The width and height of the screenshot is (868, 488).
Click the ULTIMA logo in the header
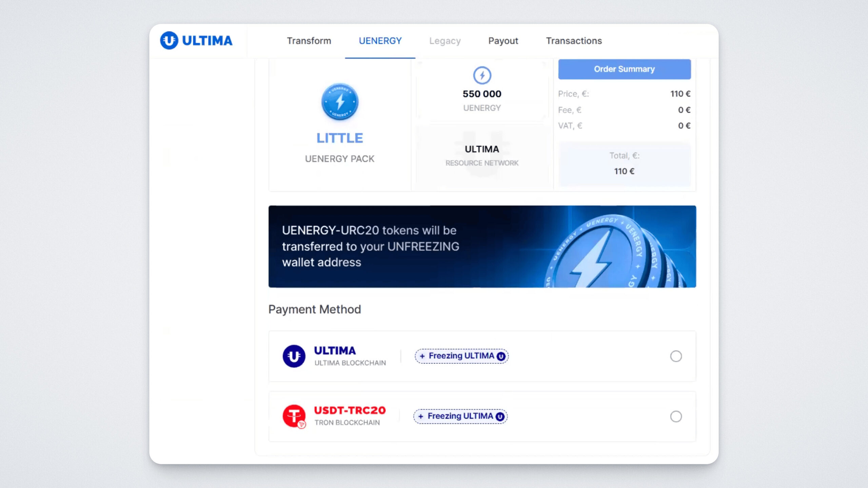click(196, 41)
